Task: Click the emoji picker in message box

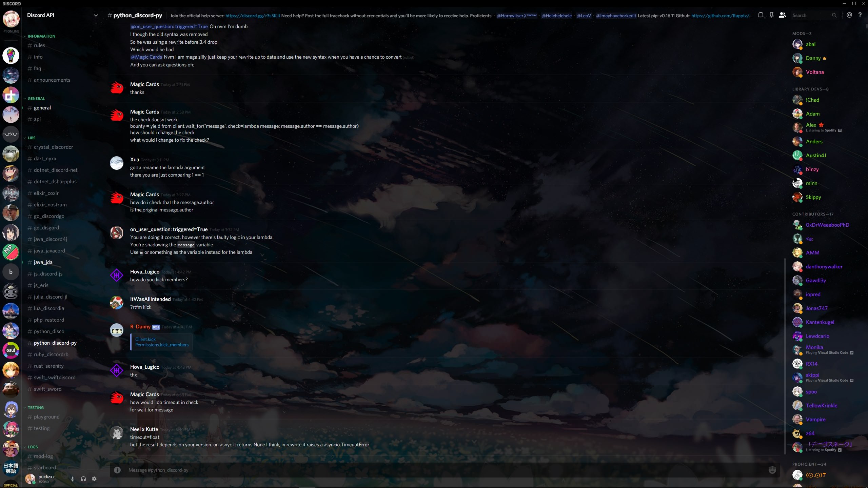Action: [x=772, y=470]
